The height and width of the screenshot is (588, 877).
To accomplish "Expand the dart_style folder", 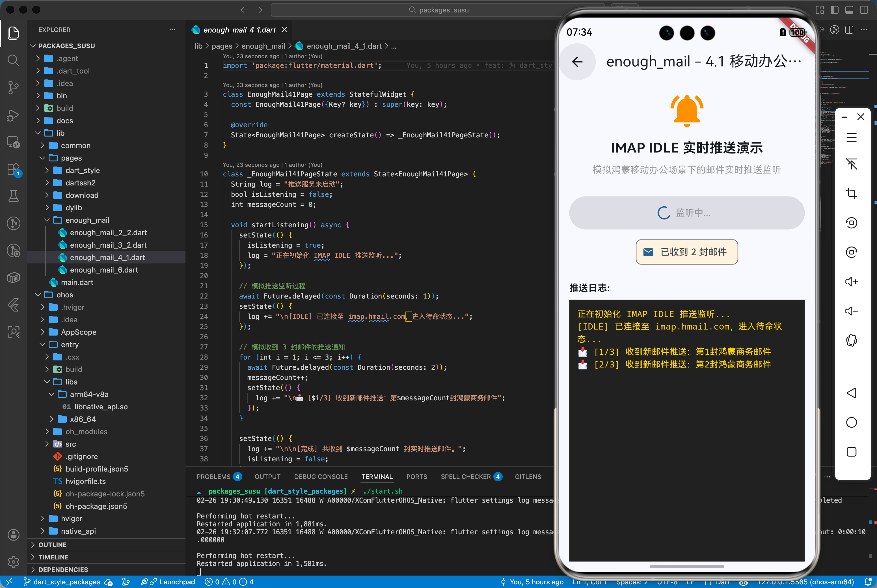I will [83, 170].
